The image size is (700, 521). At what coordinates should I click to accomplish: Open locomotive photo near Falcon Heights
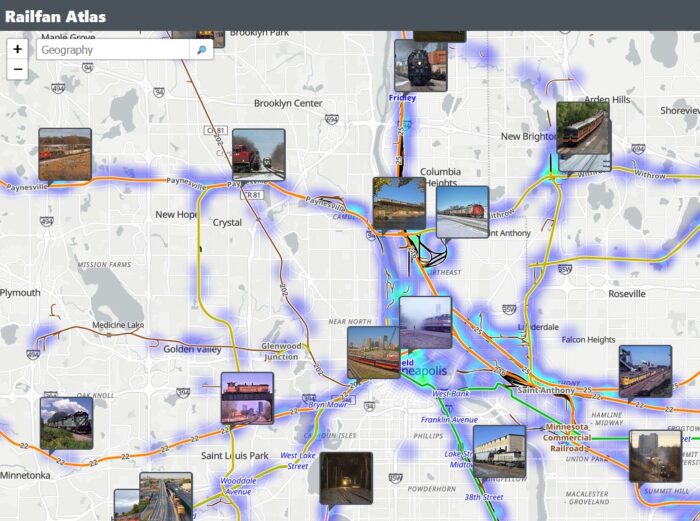click(x=645, y=371)
